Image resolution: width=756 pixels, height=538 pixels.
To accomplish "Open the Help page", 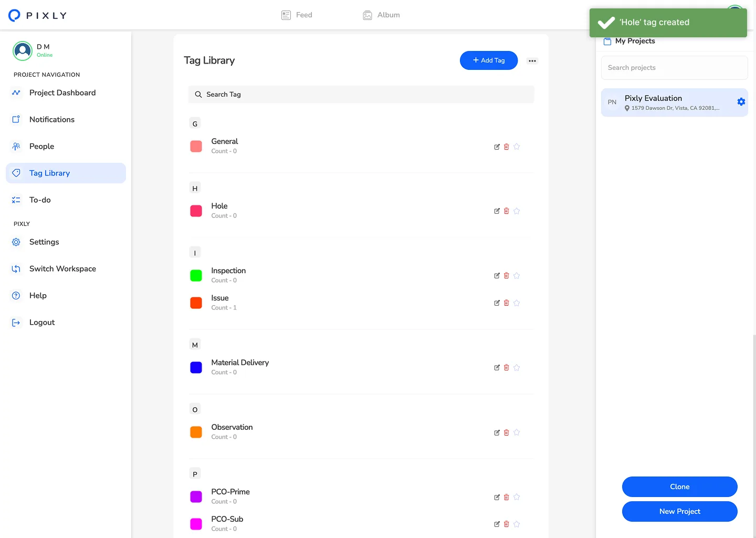I will [x=66, y=296].
